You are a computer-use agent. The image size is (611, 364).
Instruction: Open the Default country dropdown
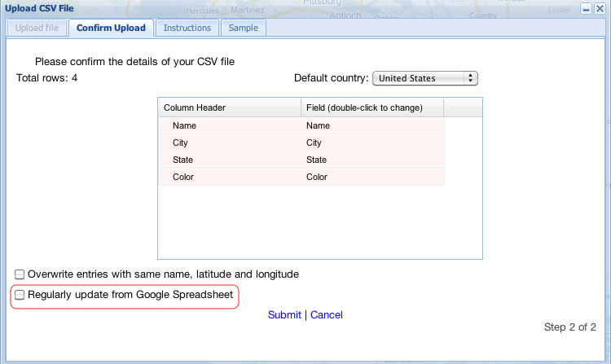(x=424, y=78)
